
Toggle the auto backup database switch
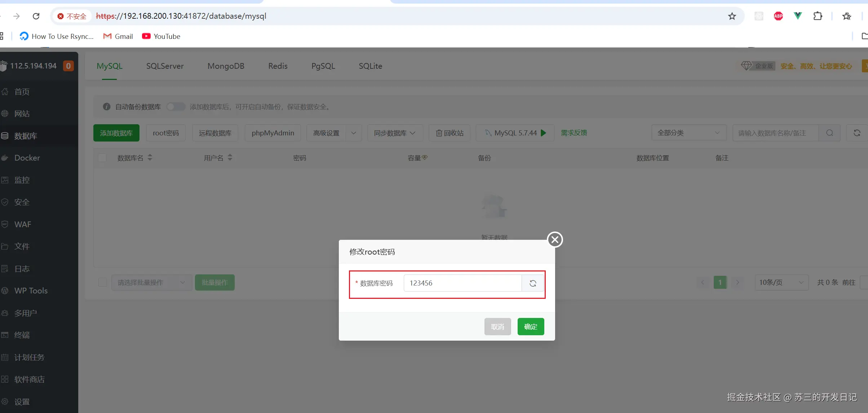[176, 107]
